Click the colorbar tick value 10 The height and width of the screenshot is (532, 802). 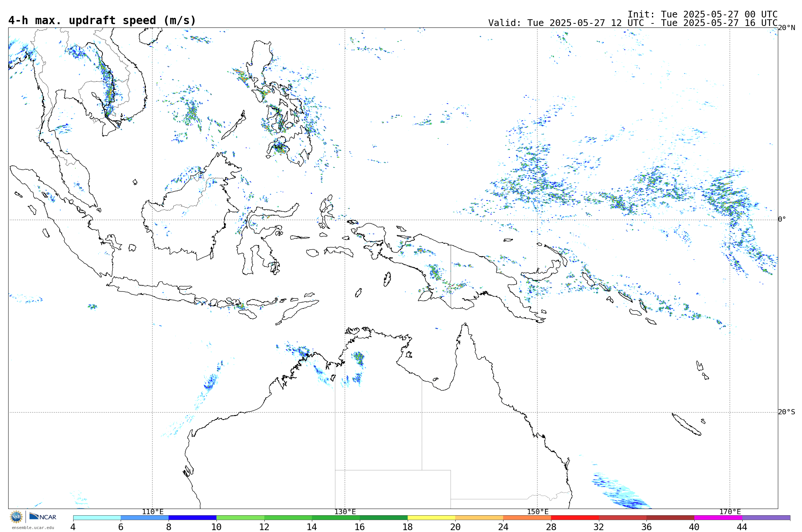click(216, 527)
